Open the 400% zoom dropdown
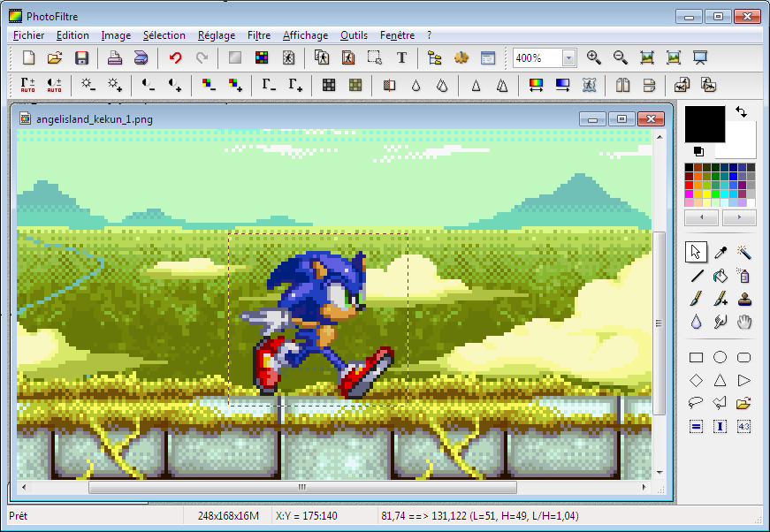The width and height of the screenshot is (770, 532). click(x=568, y=58)
